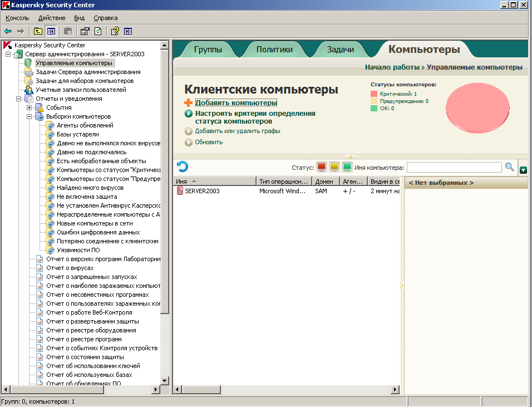The width and height of the screenshot is (532, 407).
Task: Click the arrow icon beside Обновить
Action: coord(189,142)
